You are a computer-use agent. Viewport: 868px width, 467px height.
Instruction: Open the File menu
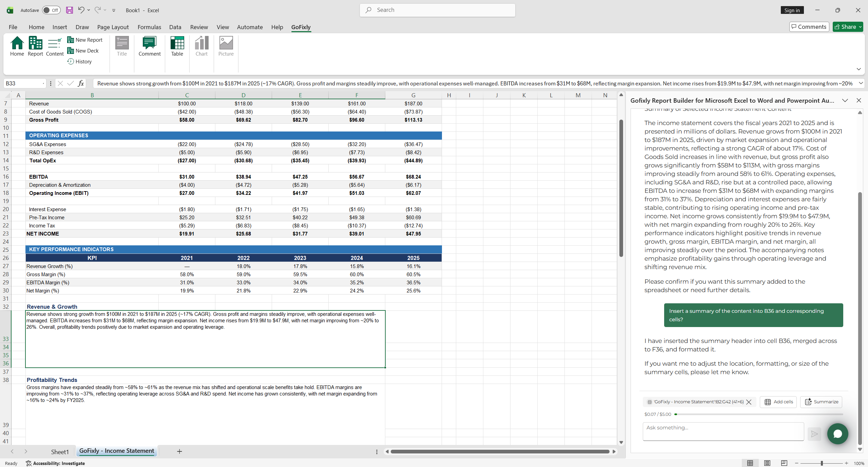click(13, 27)
